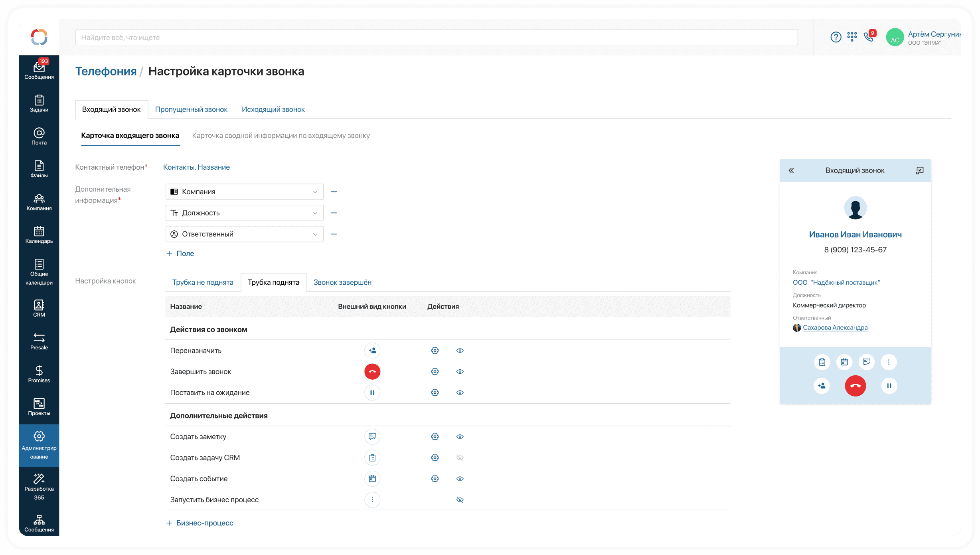980x555 pixels.
Task: Click the Бизнес-процесс add link
Action: tap(200, 523)
